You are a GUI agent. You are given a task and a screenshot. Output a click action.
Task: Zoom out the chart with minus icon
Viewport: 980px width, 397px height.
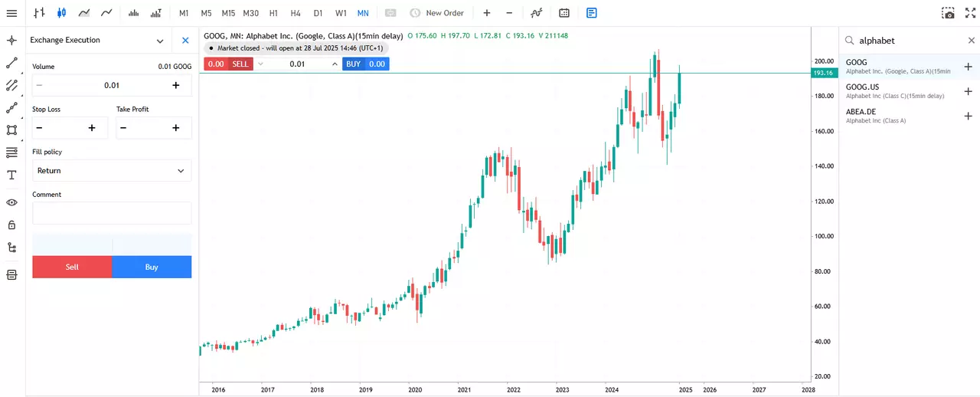pyautogui.click(x=509, y=13)
